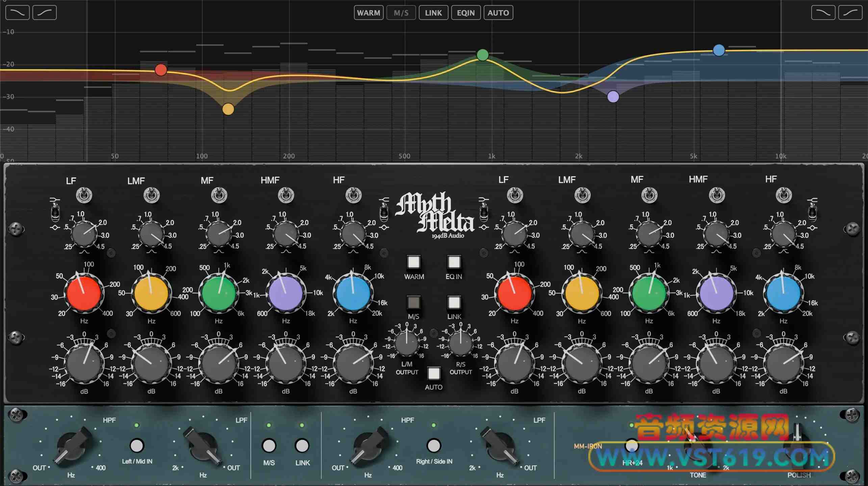
Task: Click the left channel LF dB gain knob
Action: [84, 363]
